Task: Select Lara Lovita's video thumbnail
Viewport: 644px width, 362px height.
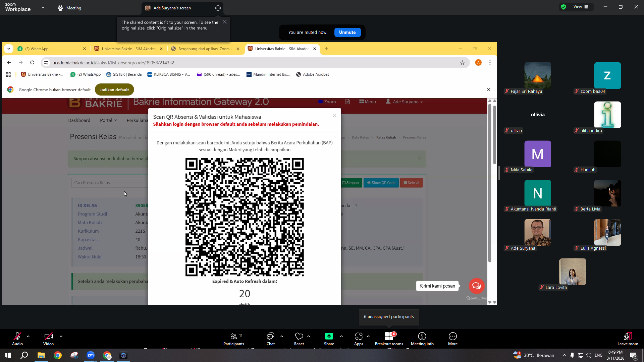Action: coord(573,271)
